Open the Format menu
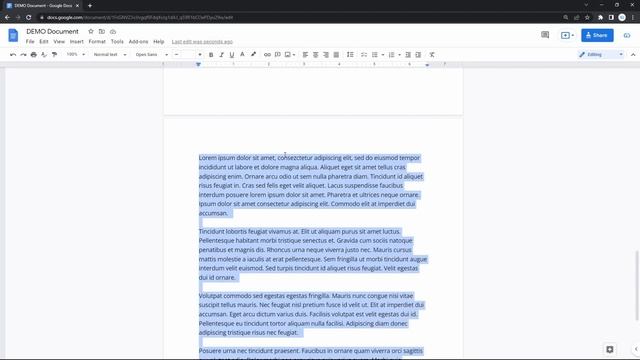640x360 pixels. click(97, 42)
